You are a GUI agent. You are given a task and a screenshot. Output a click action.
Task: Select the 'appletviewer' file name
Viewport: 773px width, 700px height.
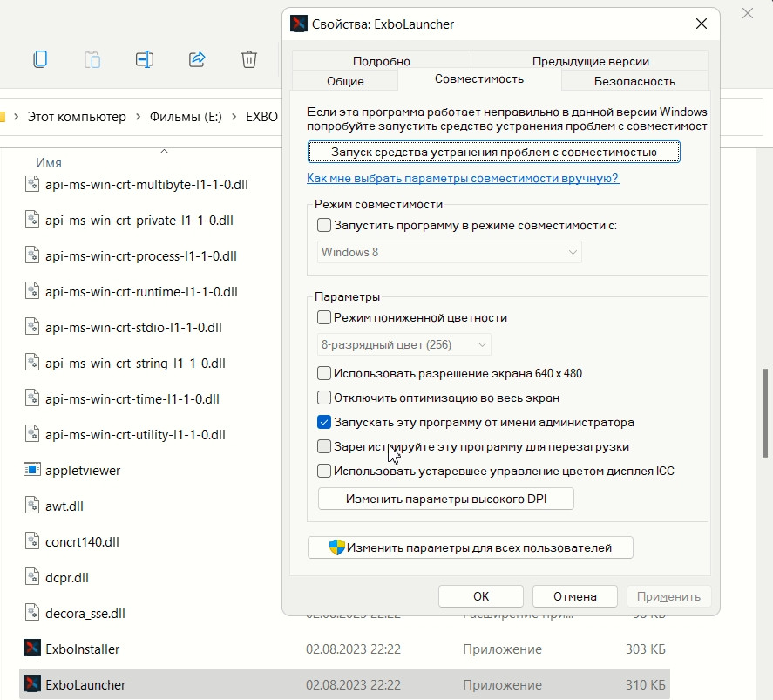83,470
